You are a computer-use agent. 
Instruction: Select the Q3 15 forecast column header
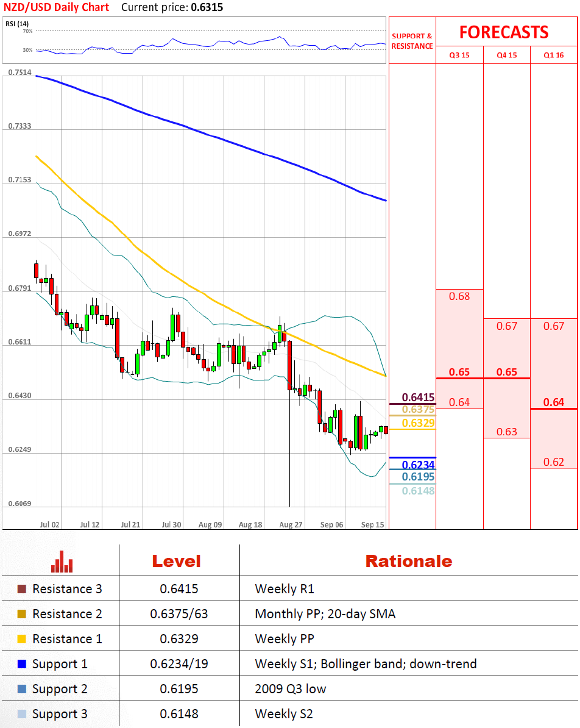(459, 55)
